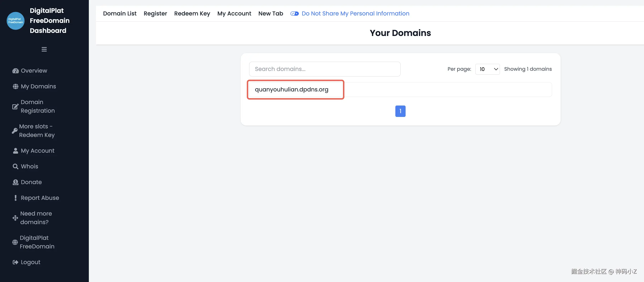Go to page 1 of domains

pos(400,111)
